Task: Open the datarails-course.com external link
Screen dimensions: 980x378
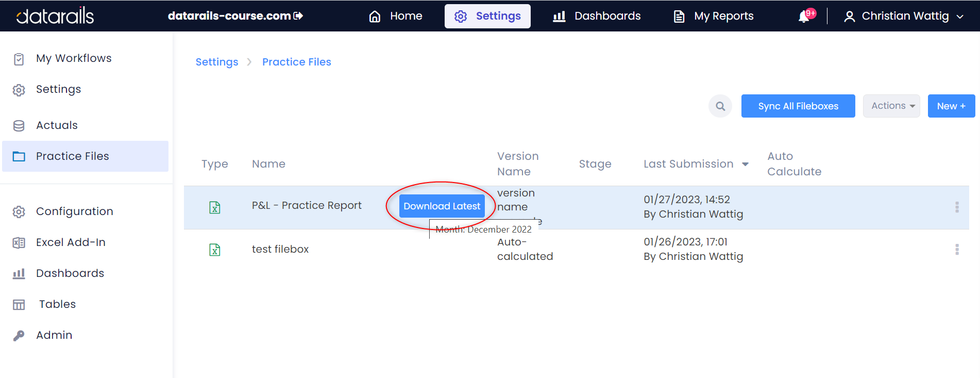Action: click(235, 16)
